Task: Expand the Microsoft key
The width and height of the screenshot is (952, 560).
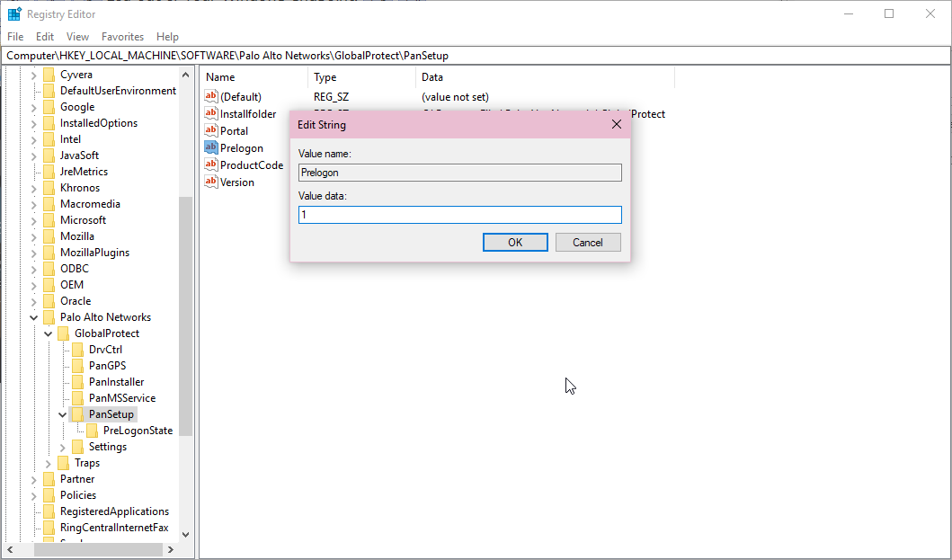Action: 34,220
